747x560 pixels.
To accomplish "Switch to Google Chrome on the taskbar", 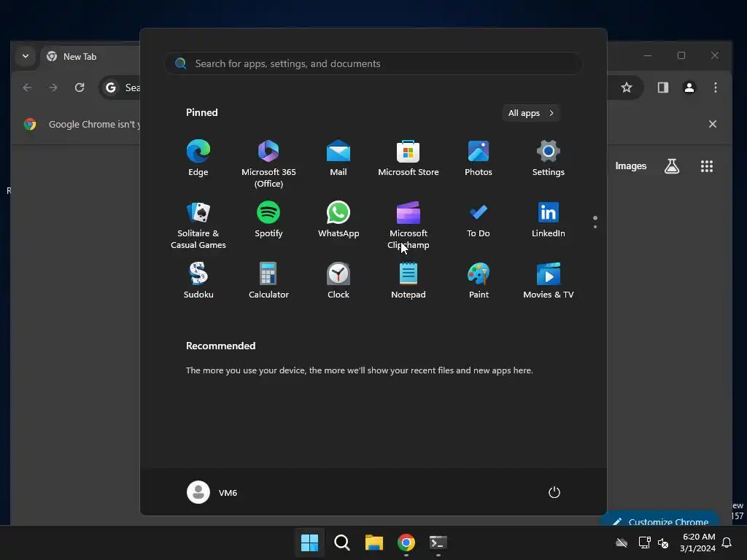I will [406, 542].
